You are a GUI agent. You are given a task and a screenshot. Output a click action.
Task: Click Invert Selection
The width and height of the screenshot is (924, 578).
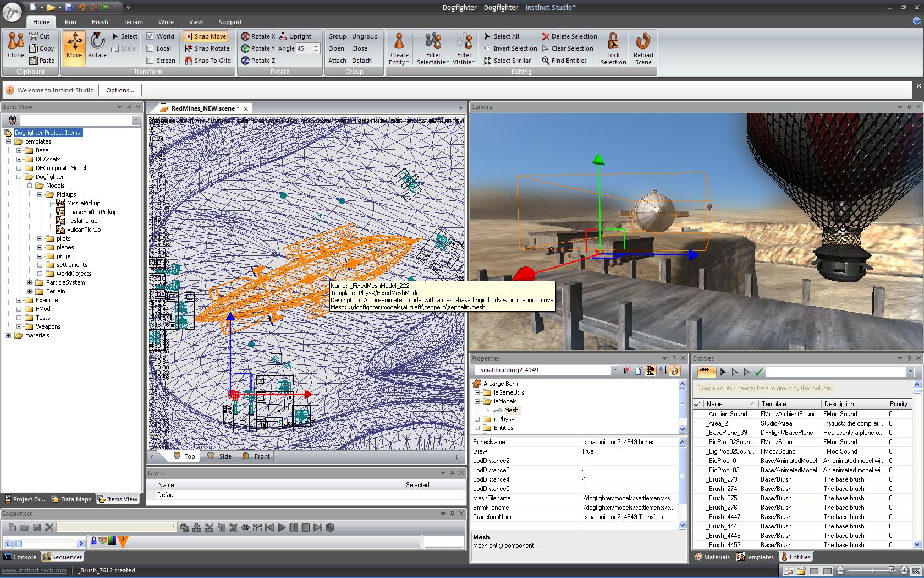[510, 48]
